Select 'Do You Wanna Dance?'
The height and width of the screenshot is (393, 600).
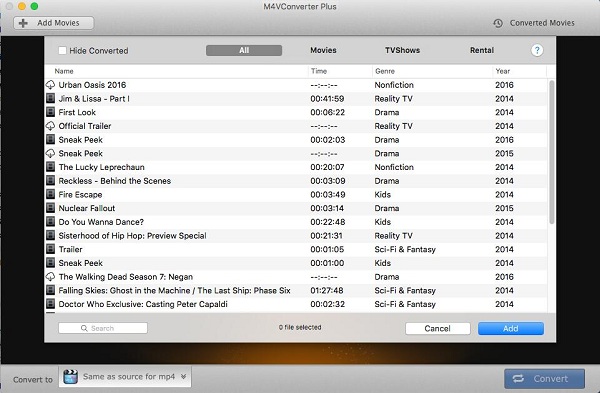coord(296,222)
